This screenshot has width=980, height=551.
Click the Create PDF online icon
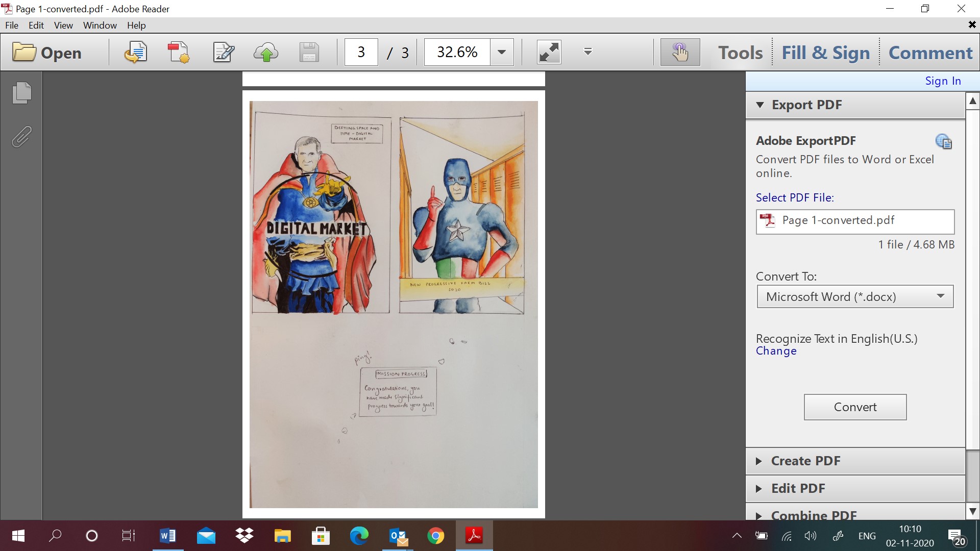(x=135, y=53)
